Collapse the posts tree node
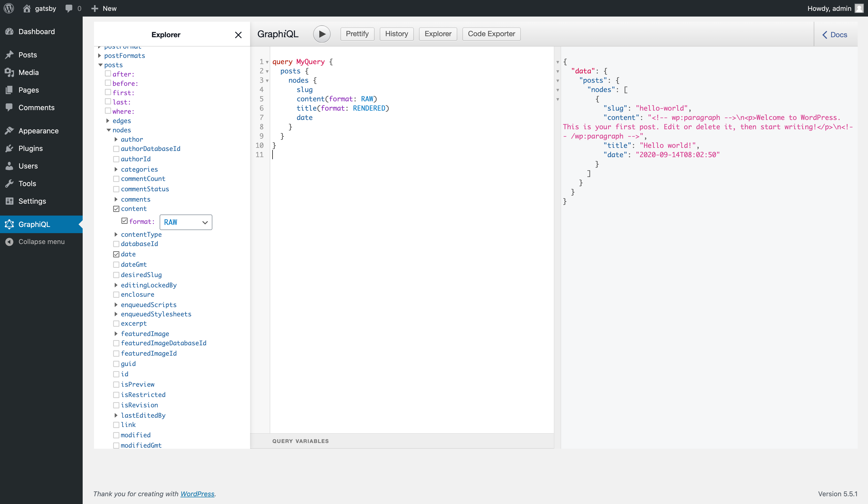The image size is (868, 504). tap(100, 65)
